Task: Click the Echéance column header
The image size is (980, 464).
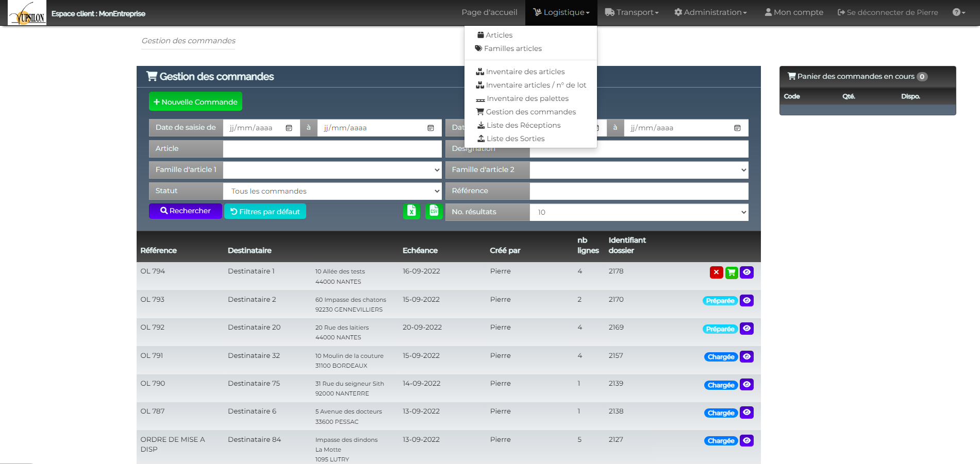Action: 420,250
